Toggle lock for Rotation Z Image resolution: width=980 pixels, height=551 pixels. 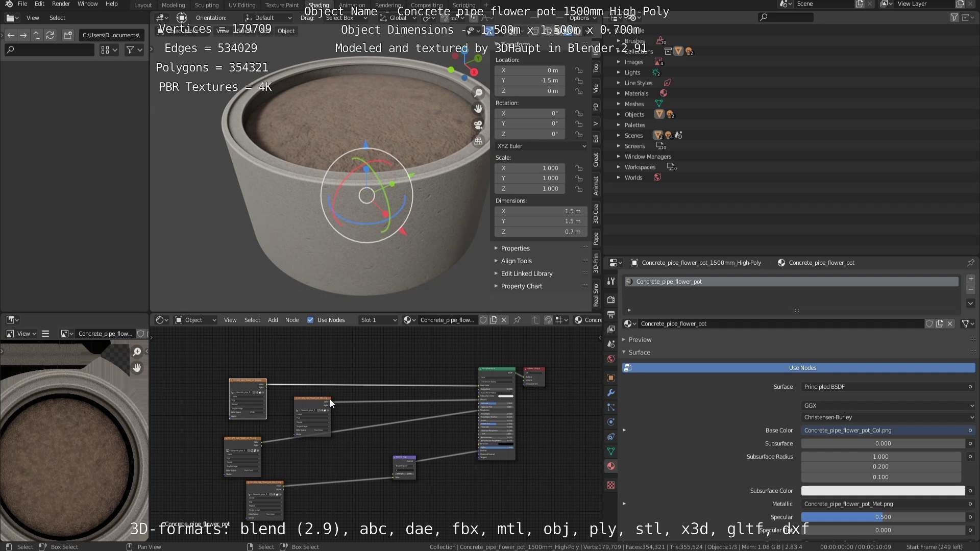(x=579, y=134)
